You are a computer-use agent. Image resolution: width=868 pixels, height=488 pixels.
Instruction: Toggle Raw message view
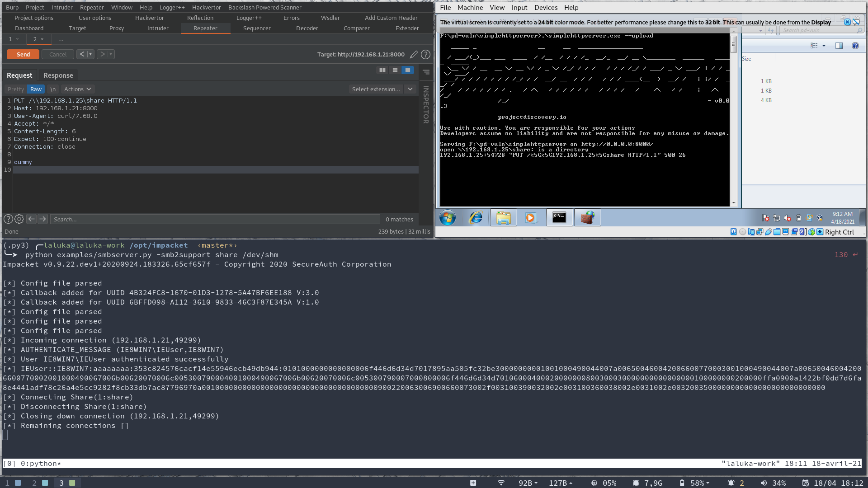click(36, 89)
